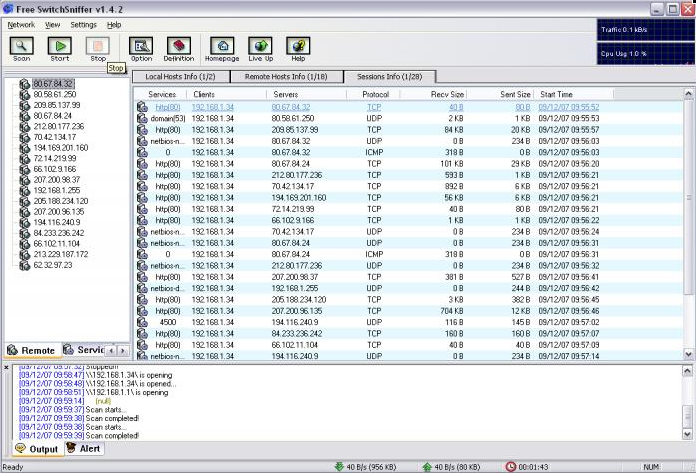The width and height of the screenshot is (696, 473).
Task: Click session icon of netbios-d row
Action: point(142,288)
